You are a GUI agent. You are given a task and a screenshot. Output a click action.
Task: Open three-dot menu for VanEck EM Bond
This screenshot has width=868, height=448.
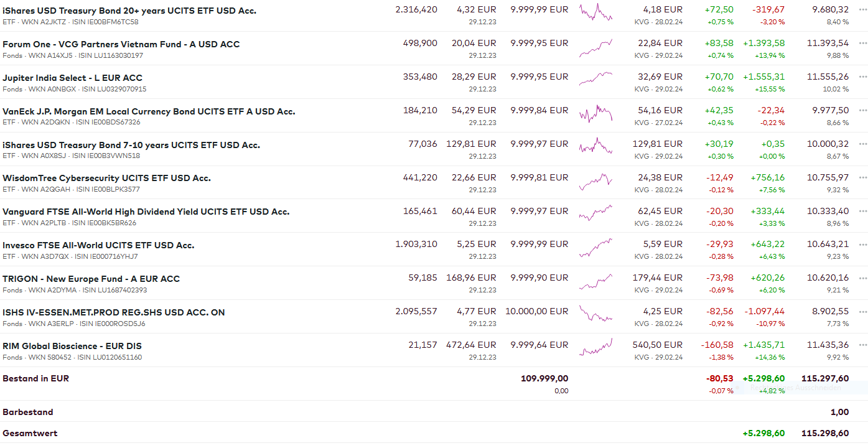tap(862, 111)
